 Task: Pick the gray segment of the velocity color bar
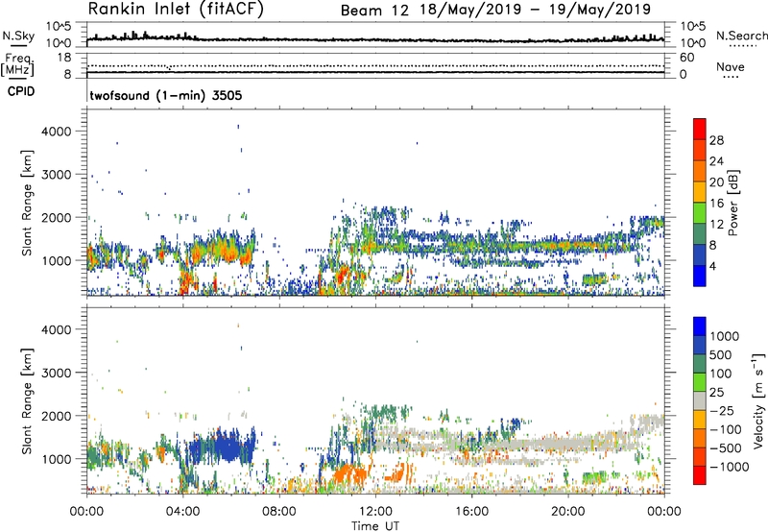click(700, 401)
